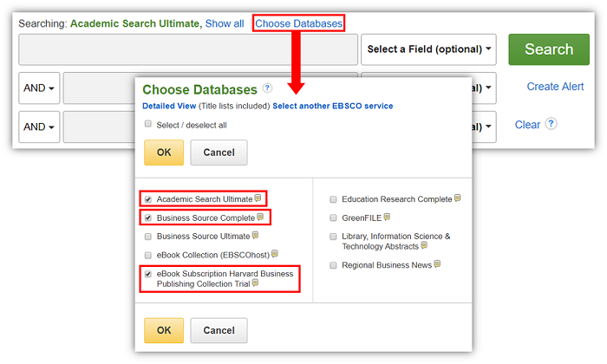Click the bottom OK button
Viewport: 607px width, 364px height.
[x=164, y=330]
